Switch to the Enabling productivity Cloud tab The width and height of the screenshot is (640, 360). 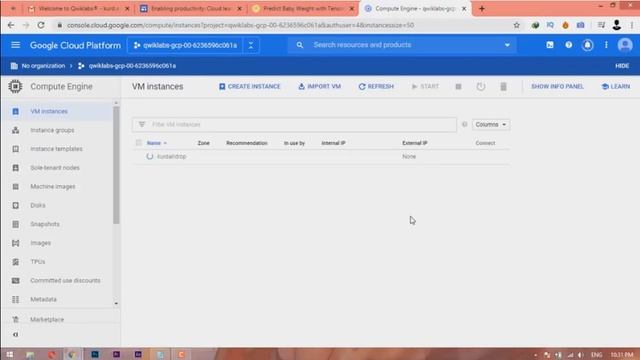pos(191,9)
